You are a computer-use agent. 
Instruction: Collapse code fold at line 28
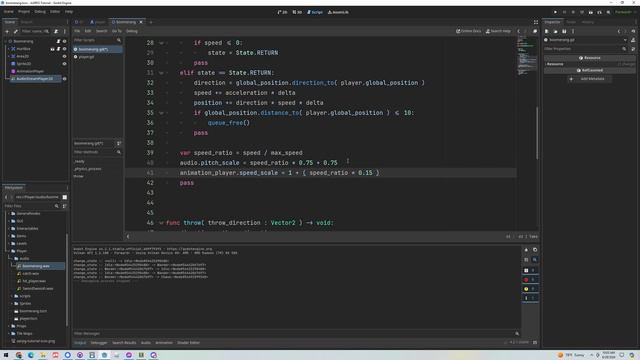click(x=161, y=43)
